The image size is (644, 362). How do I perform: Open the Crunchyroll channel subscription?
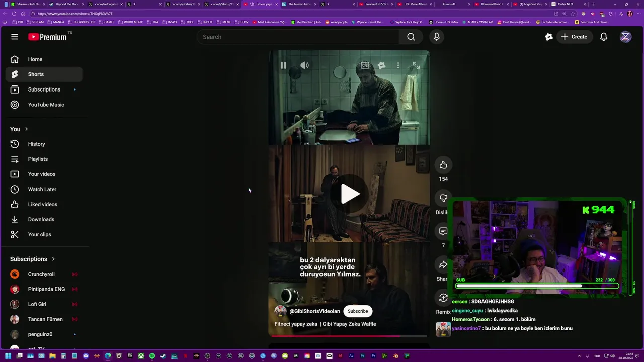coord(44,274)
